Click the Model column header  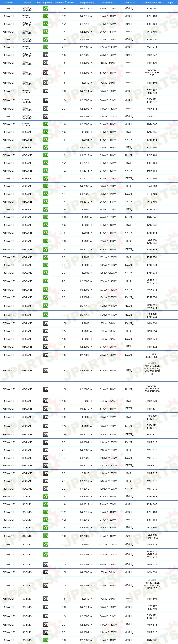[x=27, y=3]
